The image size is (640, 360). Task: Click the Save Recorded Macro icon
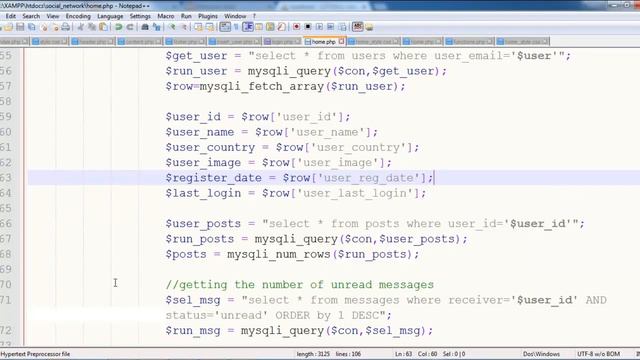pos(343,27)
